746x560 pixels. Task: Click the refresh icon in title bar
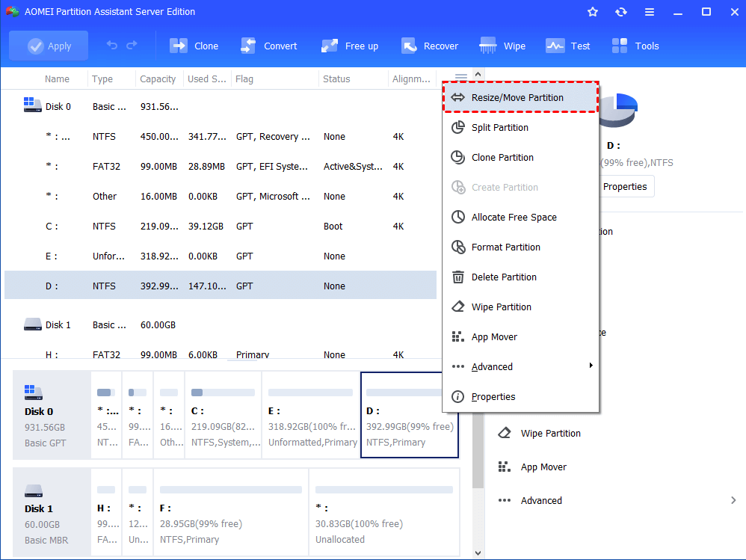pyautogui.click(x=620, y=12)
